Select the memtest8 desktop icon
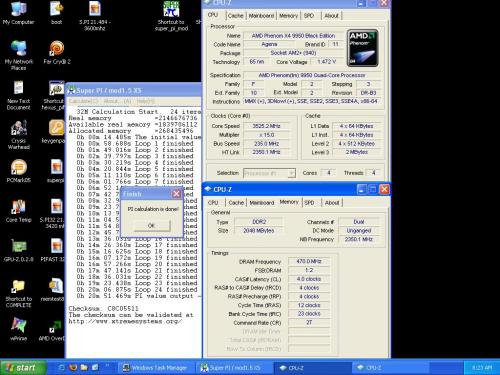500x375 pixels. [53, 290]
